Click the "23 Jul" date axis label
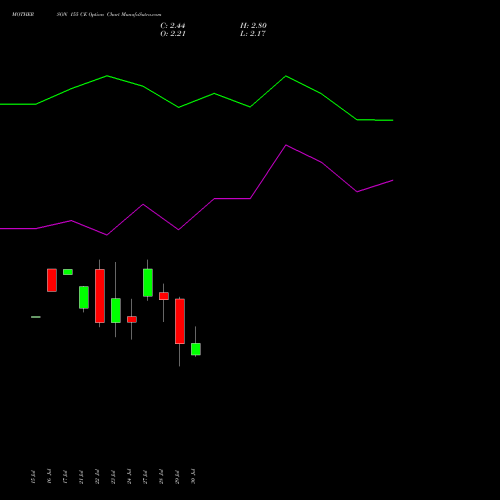Viewport: 500px width, 500px height. pyautogui.click(x=113, y=477)
